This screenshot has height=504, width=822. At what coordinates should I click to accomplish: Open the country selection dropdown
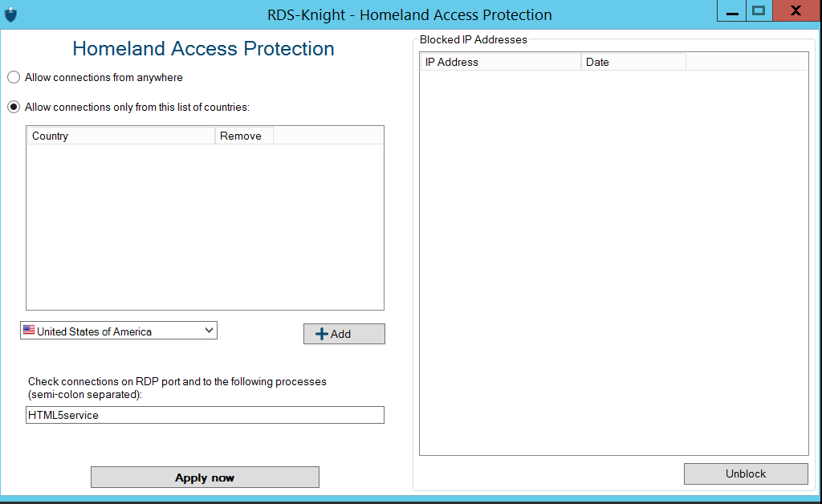point(119,331)
